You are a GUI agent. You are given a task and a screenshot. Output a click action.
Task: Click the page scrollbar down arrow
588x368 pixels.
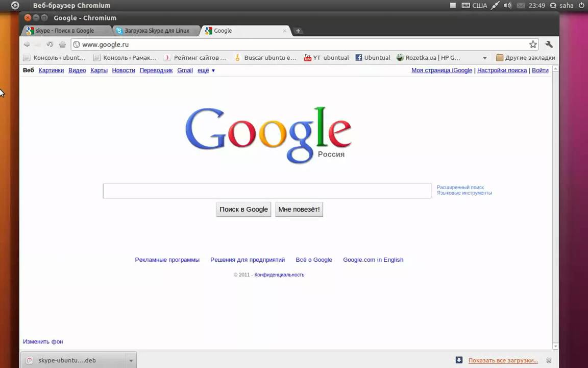[555, 346]
